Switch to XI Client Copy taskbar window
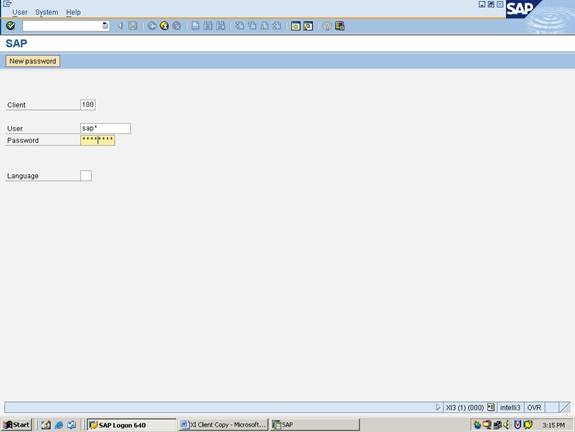The image size is (575, 432). click(223, 425)
